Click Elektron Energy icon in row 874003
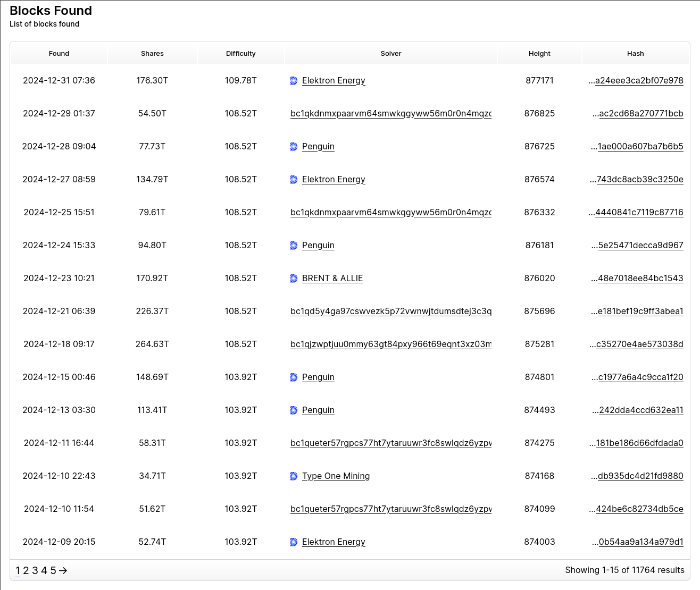 (x=294, y=542)
